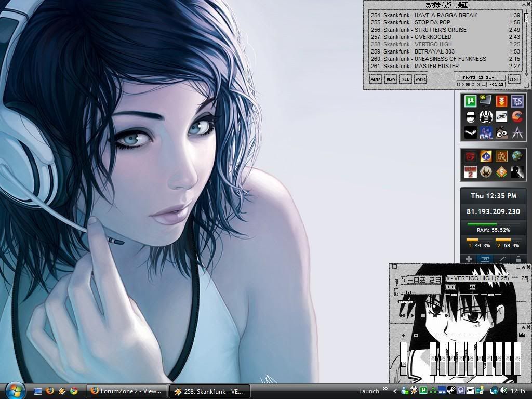Open the Chinese character game icon

pos(501,156)
